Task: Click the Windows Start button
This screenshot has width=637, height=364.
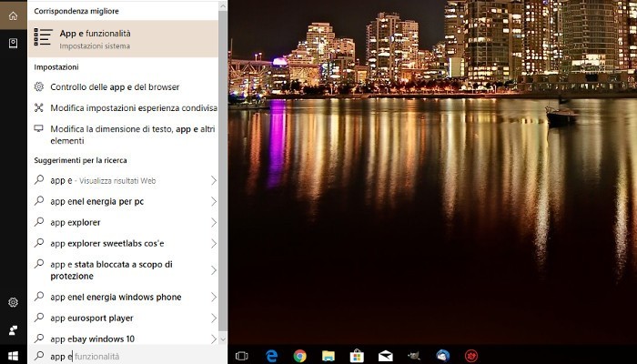Action: coord(13,356)
